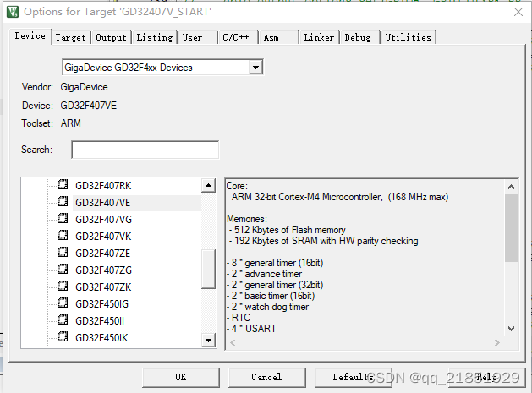The height and width of the screenshot is (393, 532).
Task: Go to the C/C++ tab
Action: pos(236,37)
